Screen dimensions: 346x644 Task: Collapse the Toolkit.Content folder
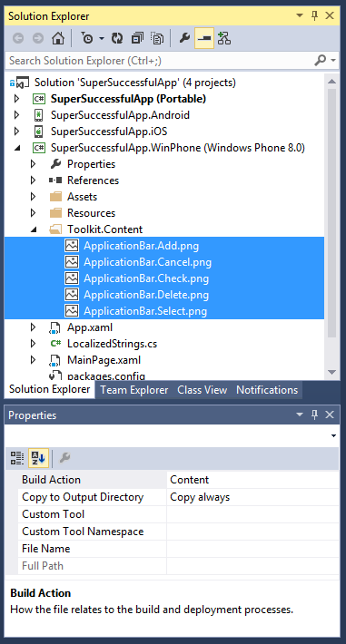tap(34, 229)
